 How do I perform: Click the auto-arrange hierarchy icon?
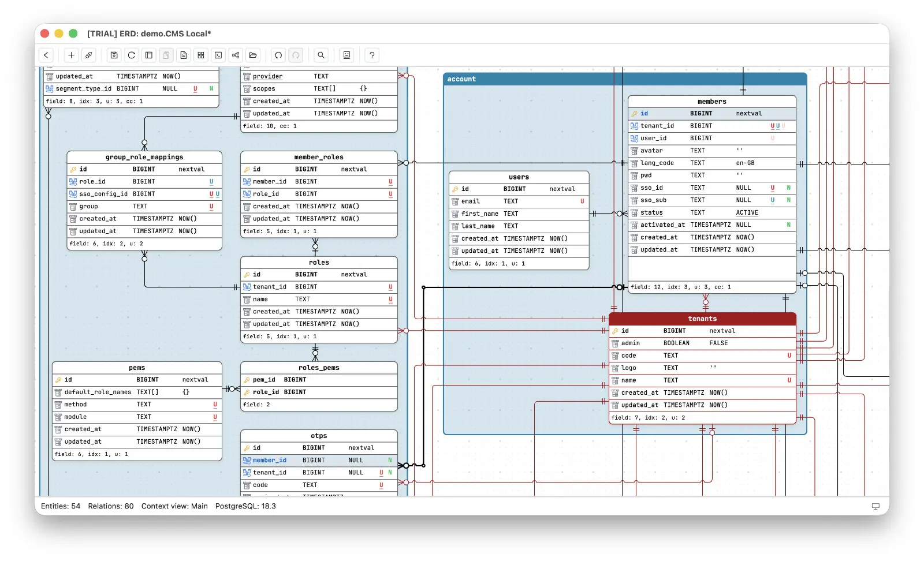236,55
